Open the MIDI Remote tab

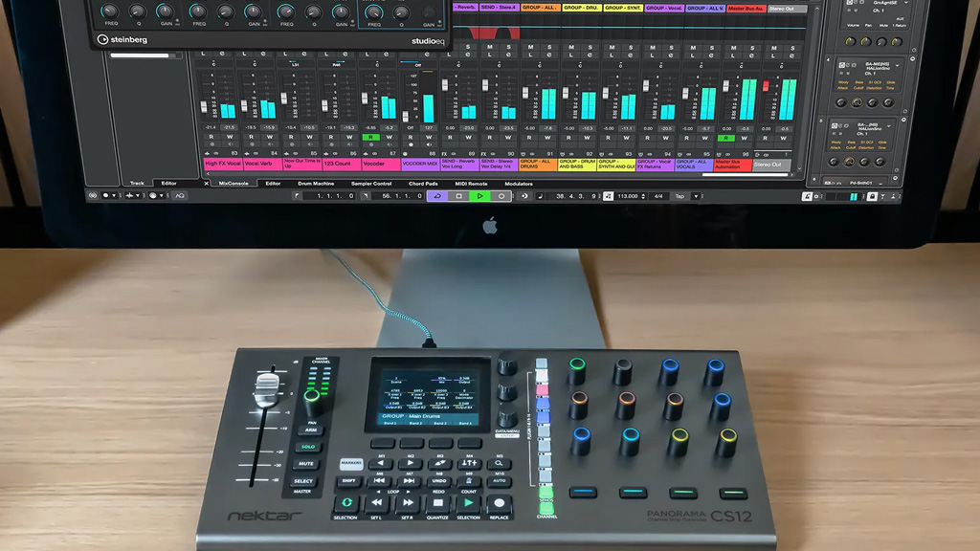pyautogui.click(x=471, y=184)
